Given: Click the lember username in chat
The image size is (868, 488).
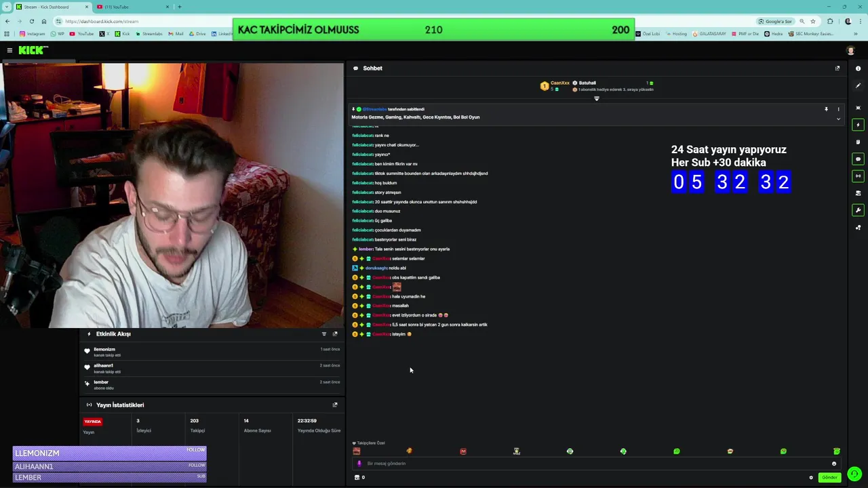Looking at the screenshot, I should [x=366, y=249].
